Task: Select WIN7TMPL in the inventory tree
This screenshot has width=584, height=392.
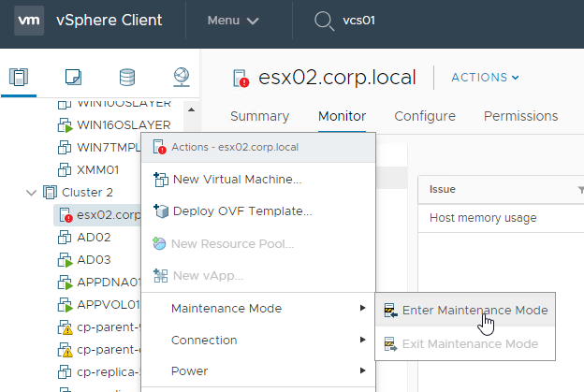Action: coord(109,148)
